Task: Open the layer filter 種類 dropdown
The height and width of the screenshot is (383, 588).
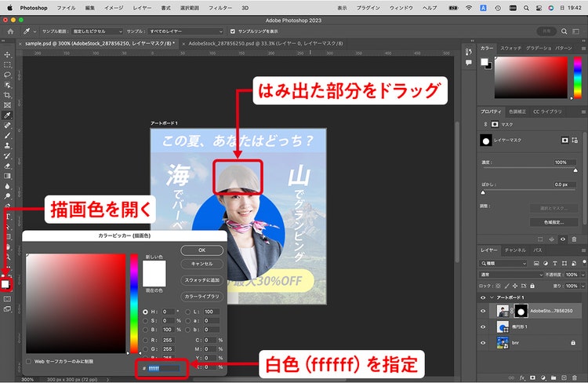Action: click(x=503, y=264)
